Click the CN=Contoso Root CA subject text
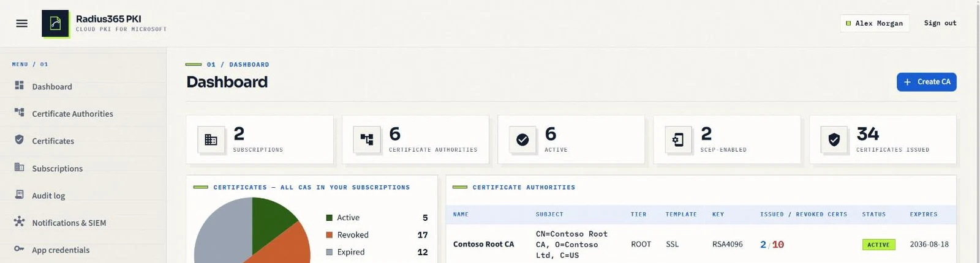Image resolution: width=980 pixels, height=263 pixels. click(571, 245)
